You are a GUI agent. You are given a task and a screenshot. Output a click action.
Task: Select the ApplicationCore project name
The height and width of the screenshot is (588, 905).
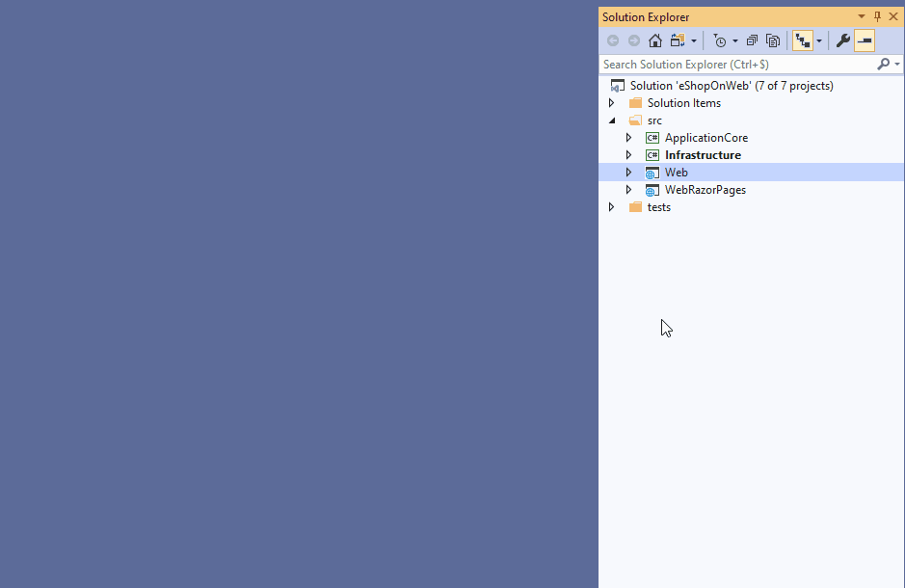point(705,138)
